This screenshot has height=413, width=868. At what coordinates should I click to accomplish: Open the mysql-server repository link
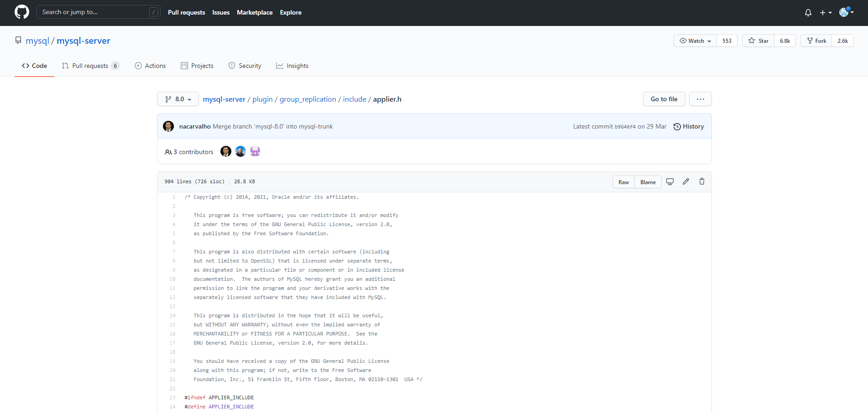pos(84,41)
